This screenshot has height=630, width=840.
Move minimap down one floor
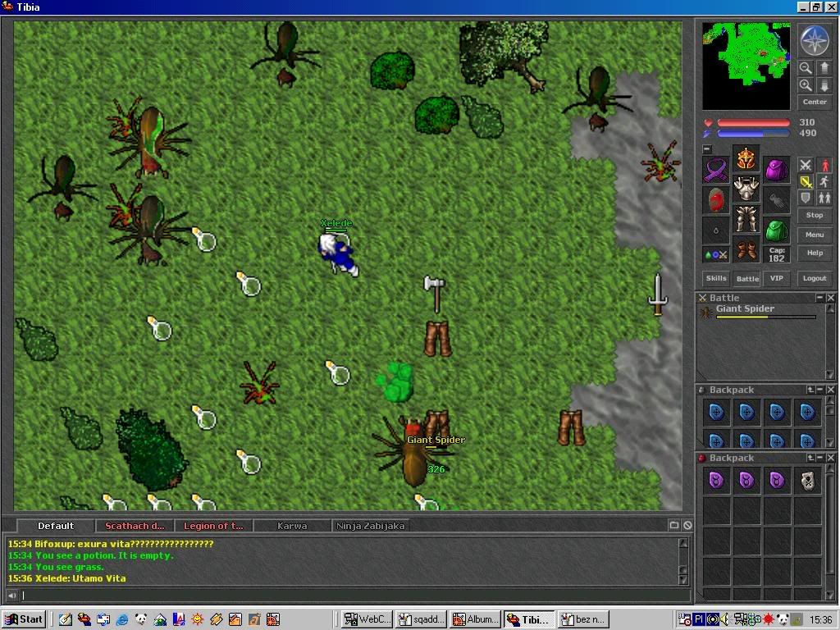click(x=824, y=85)
